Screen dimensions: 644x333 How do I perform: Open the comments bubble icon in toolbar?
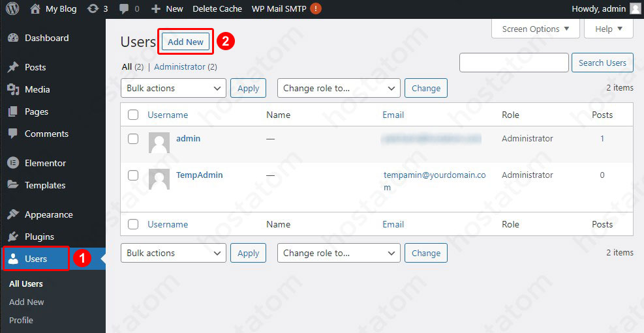[x=123, y=9]
